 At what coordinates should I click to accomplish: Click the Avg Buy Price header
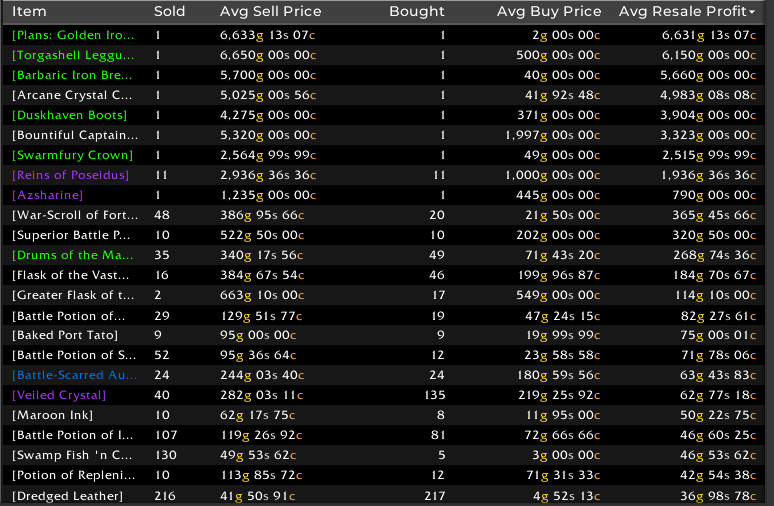(549, 12)
